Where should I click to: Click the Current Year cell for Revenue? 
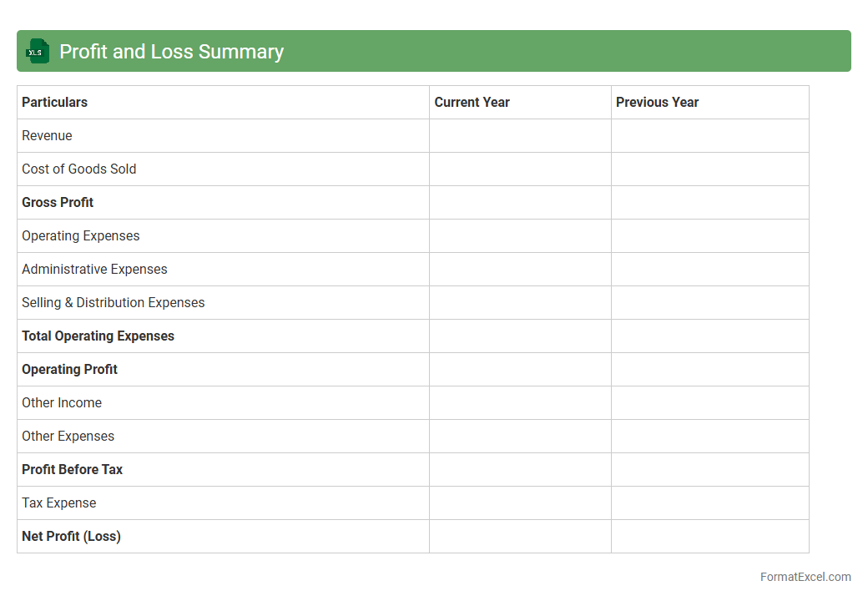tap(520, 136)
